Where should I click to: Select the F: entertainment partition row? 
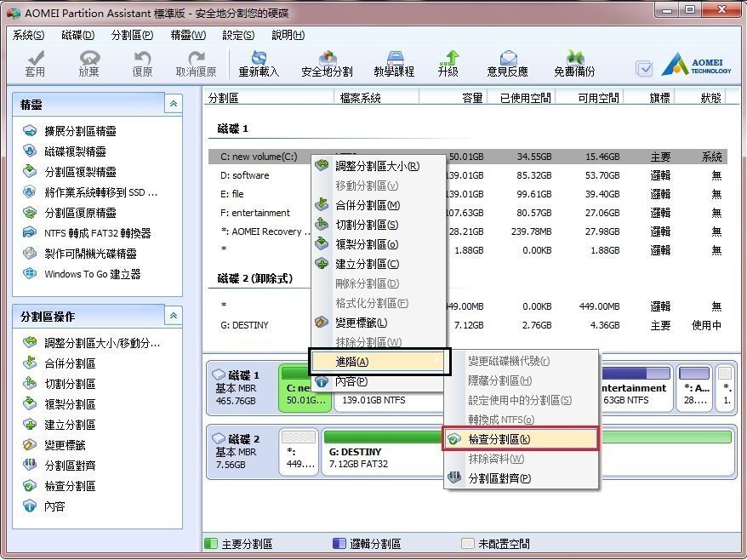coord(468,213)
